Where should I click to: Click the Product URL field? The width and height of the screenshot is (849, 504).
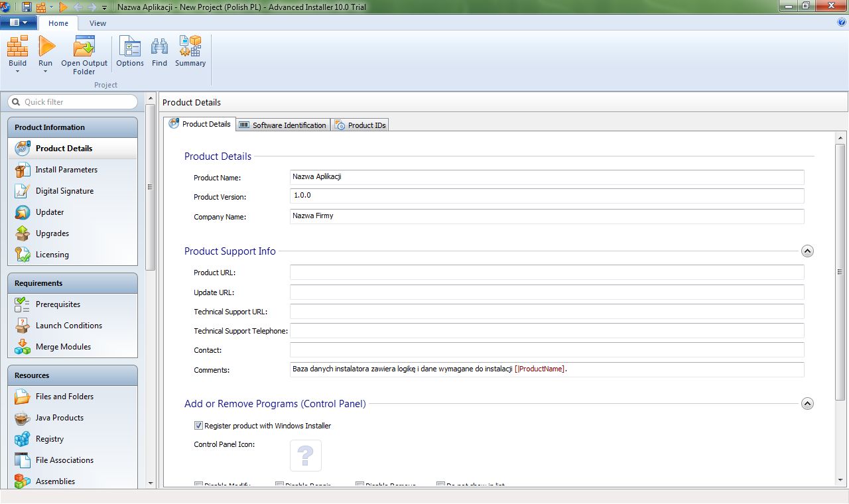(547, 273)
